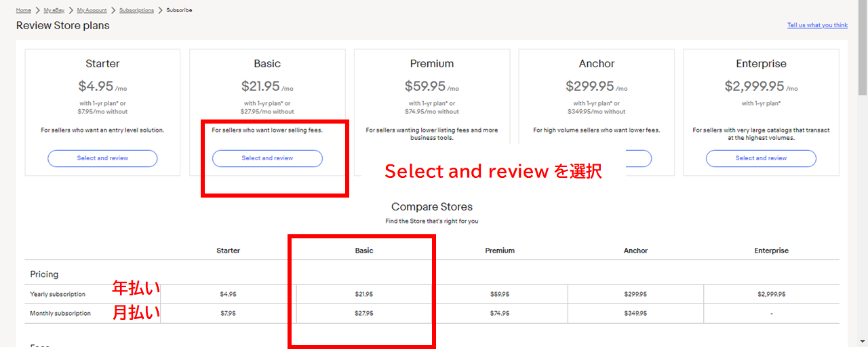This screenshot has height=349, width=868.
Task: Click the $21.95 /mo price in the Basic card
Action: tap(267, 86)
